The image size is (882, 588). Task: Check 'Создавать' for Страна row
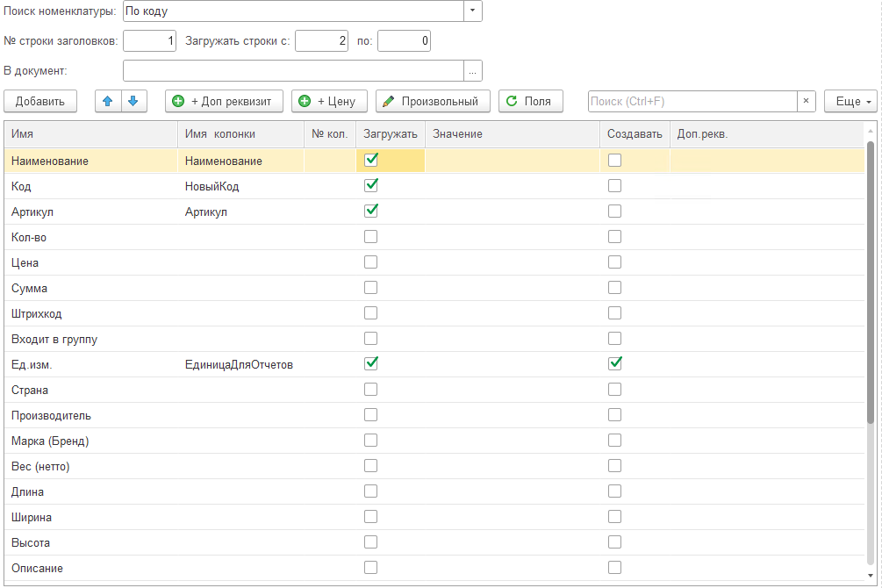pyautogui.click(x=615, y=390)
